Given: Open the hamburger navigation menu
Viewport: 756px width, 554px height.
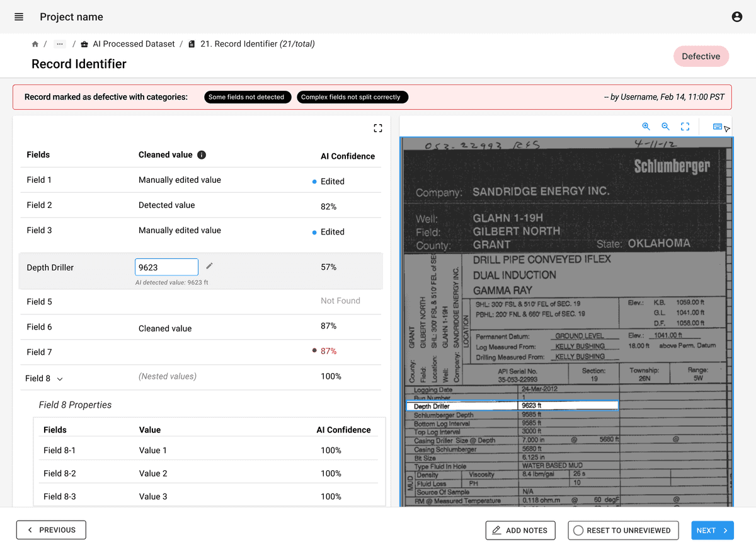Looking at the screenshot, I should tap(19, 17).
